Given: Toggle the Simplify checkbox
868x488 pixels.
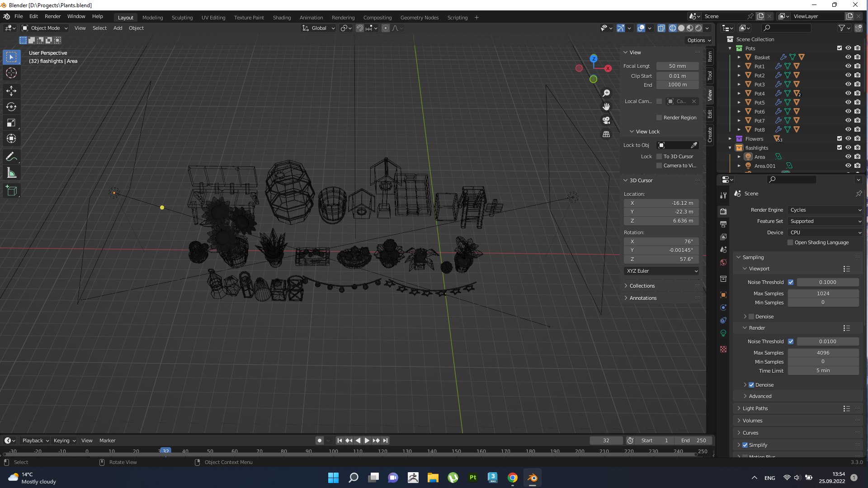Looking at the screenshot, I should click(745, 445).
